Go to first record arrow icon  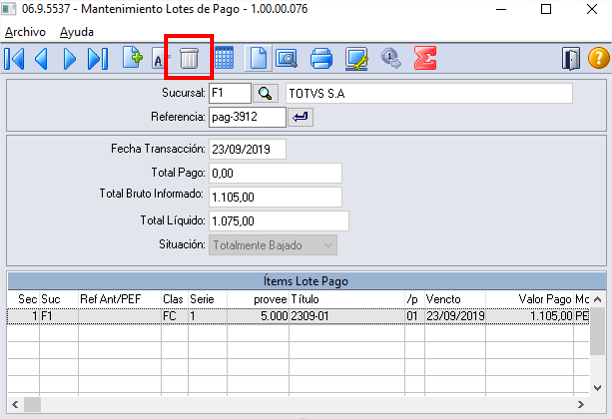pyautogui.click(x=14, y=59)
